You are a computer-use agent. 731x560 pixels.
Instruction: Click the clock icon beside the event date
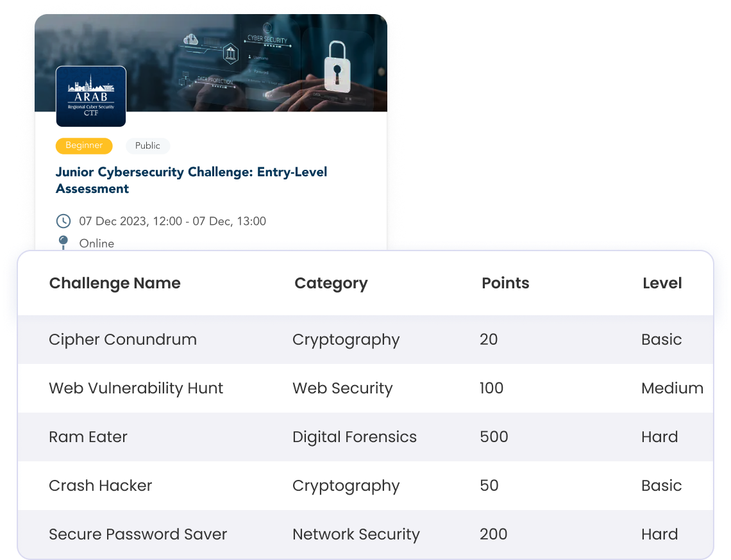click(x=63, y=220)
